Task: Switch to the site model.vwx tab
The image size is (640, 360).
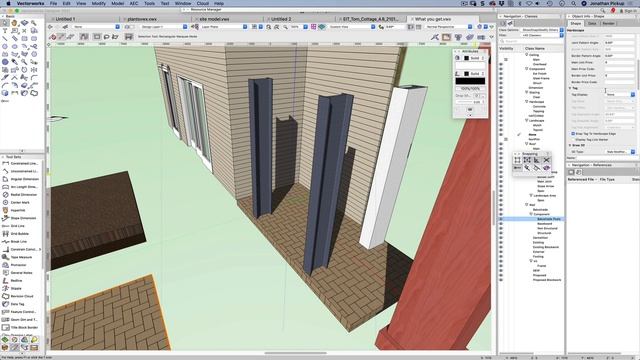Action: tap(215, 19)
